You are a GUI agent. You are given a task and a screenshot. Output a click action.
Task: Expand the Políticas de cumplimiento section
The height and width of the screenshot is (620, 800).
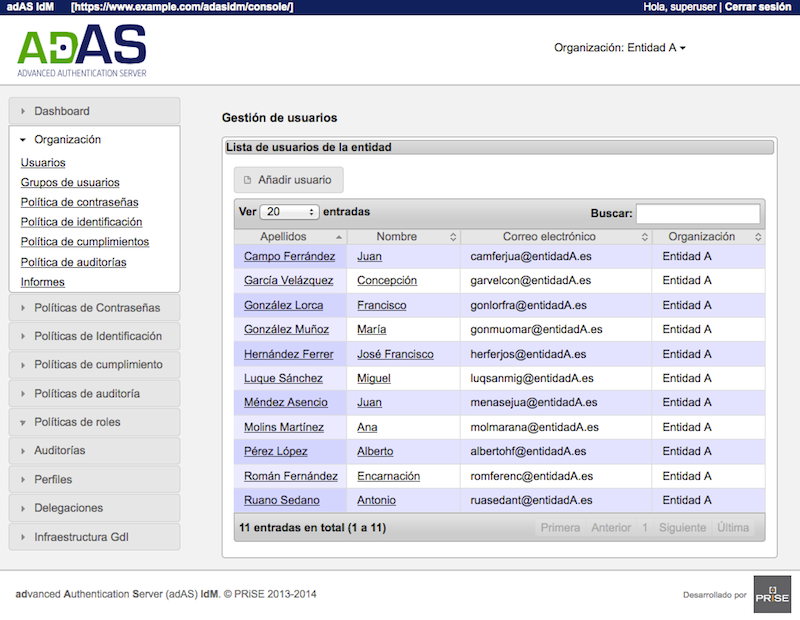pos(94,365)
